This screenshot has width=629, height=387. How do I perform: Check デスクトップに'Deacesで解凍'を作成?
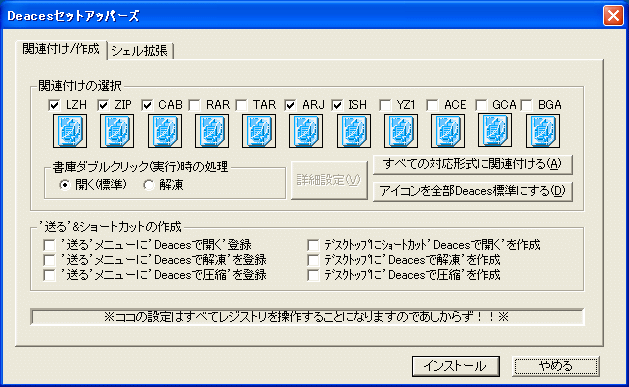pos(313,260)
